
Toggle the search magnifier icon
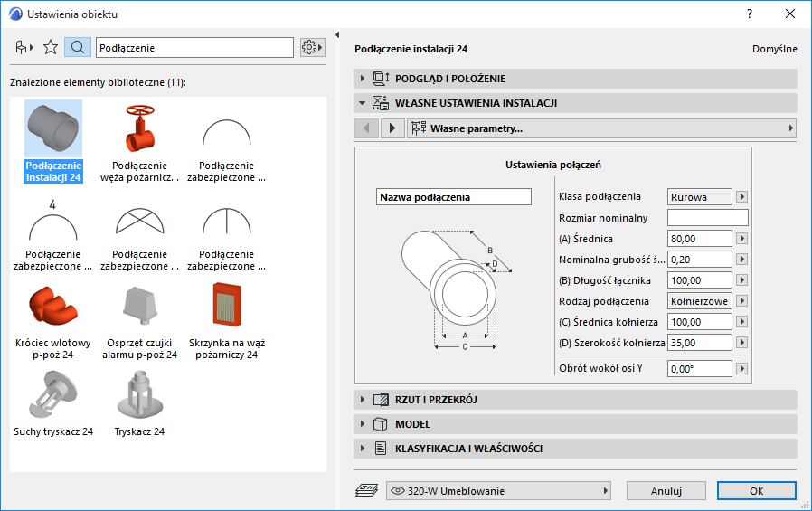78,48
